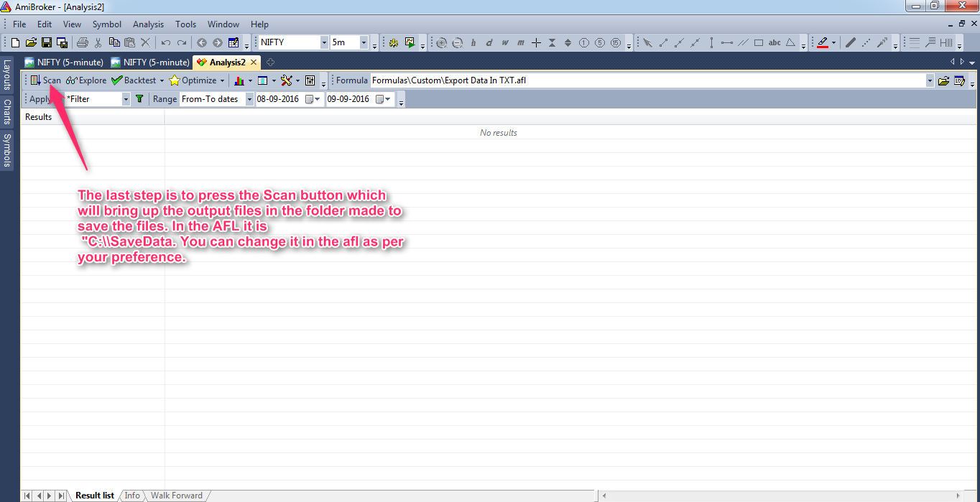
Task: Redo with the toolbar arrow icon
Action: click(182, 42)
